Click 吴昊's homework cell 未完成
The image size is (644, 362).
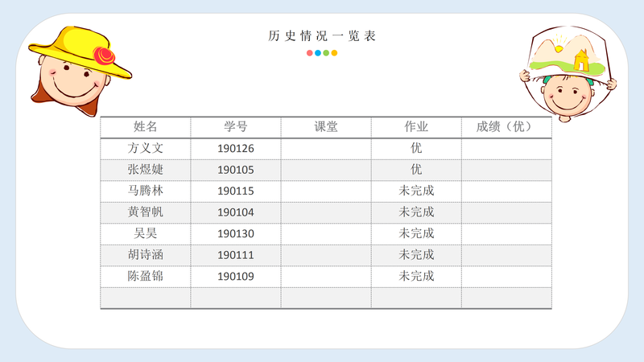[x=416, y=233]
